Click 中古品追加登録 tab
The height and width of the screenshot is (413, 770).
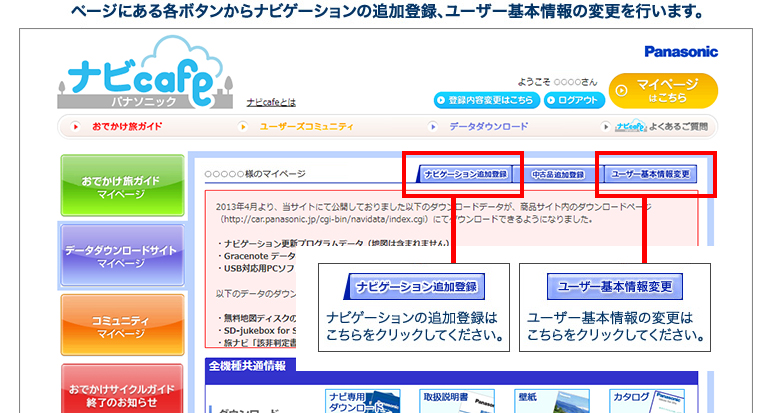click(x=558, y=174)
